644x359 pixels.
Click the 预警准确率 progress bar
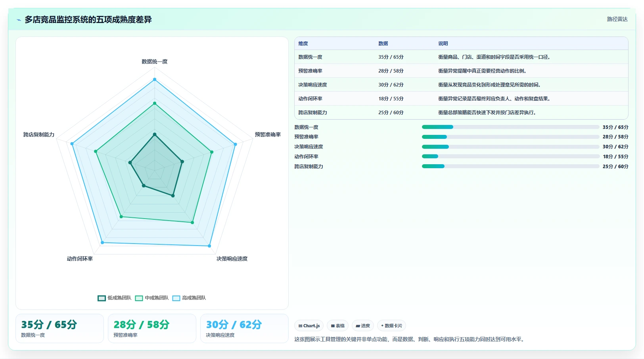click(510, 137)
